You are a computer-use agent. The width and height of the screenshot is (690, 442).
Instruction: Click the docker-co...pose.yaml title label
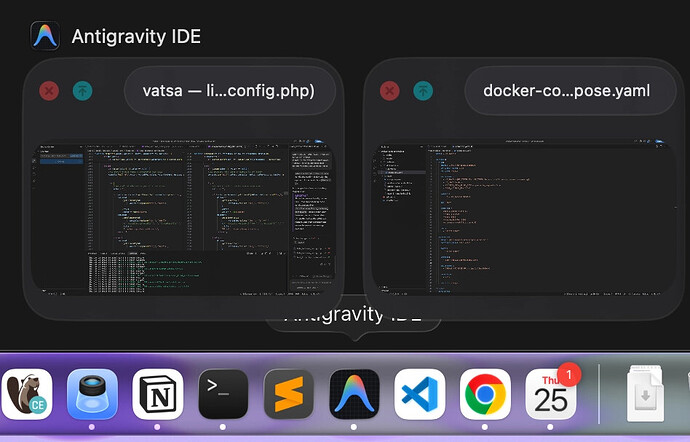coord(566,91)
